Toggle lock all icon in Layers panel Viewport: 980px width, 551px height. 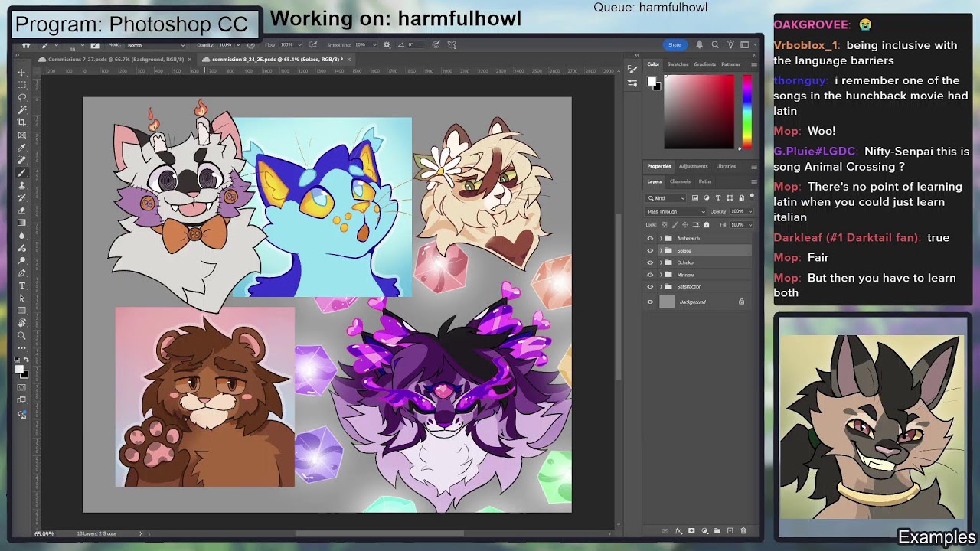707,224
